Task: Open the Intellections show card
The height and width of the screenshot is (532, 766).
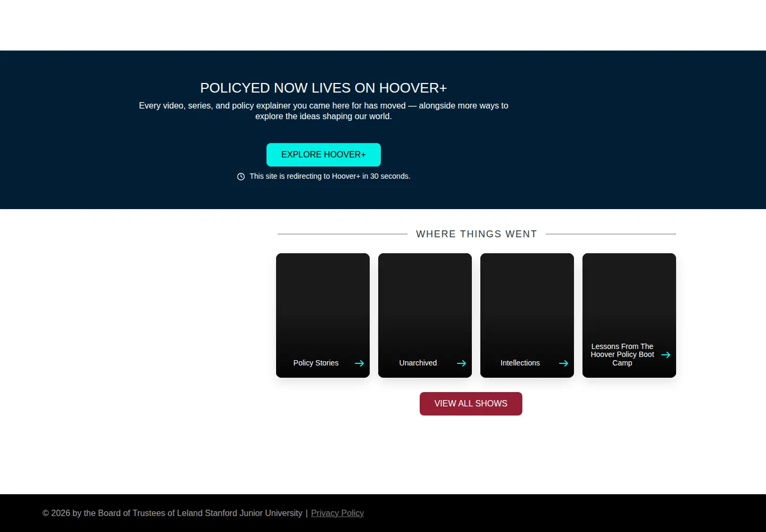Action: pyautogui.click(x=527, y=315)
